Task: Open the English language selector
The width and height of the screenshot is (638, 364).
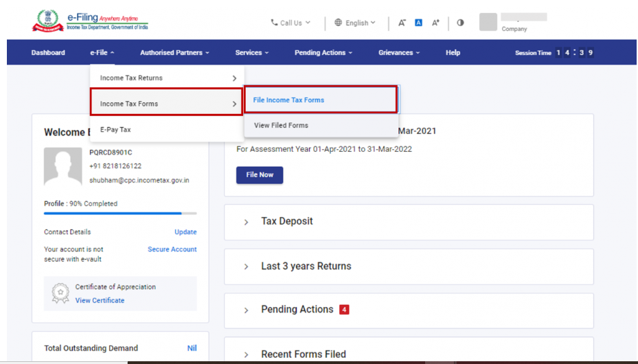Action: point(355,23)
